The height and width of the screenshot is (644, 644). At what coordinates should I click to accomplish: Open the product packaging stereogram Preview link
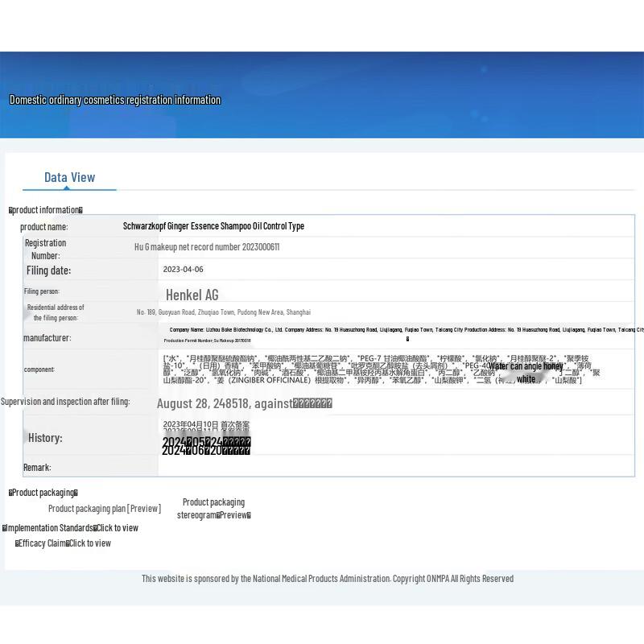click(x=233, y=515)
